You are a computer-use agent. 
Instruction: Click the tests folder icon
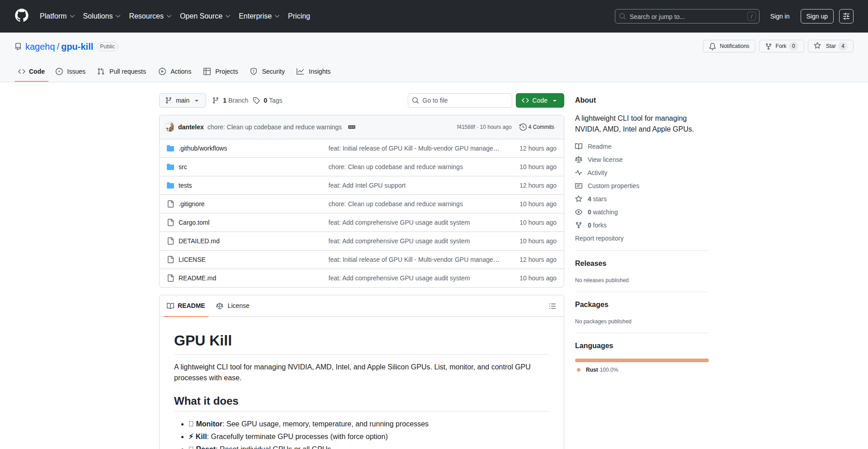170,185
